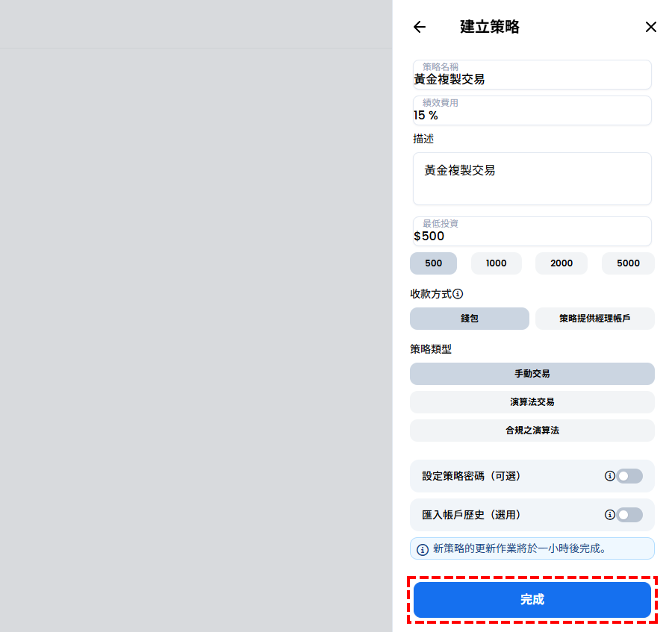Select the 5000 investment preset
This screenshot has width=672, height=632.
point(627,263)
